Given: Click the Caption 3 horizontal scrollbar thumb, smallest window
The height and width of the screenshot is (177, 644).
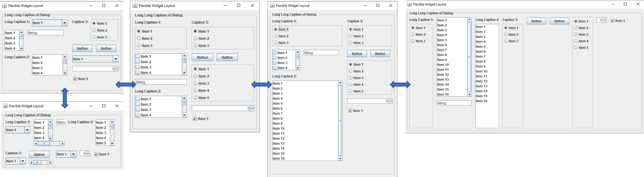Looking at the screenshot, I should pos(37,163).
